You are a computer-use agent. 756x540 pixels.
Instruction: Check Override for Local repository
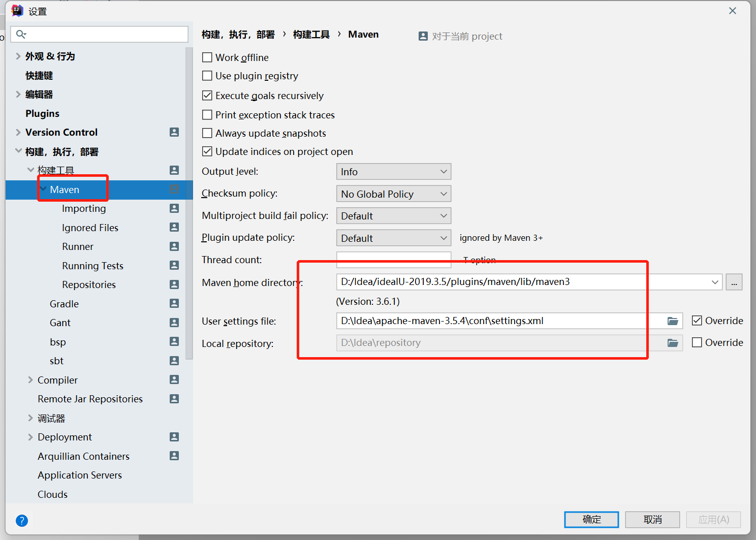697,342
